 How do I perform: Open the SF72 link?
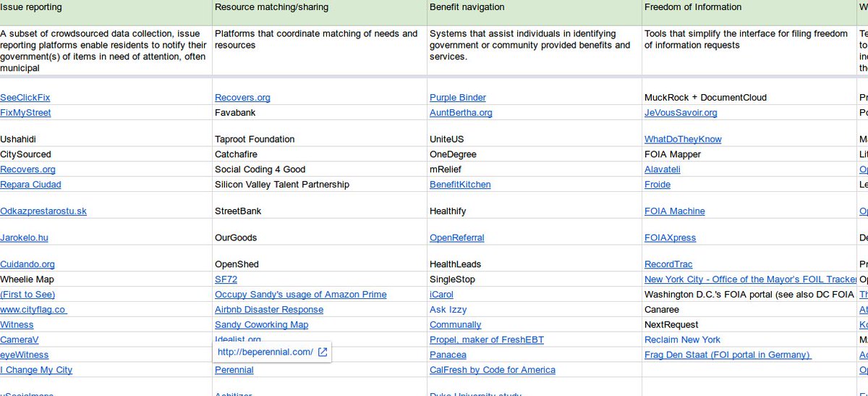(x=226, y=279)
